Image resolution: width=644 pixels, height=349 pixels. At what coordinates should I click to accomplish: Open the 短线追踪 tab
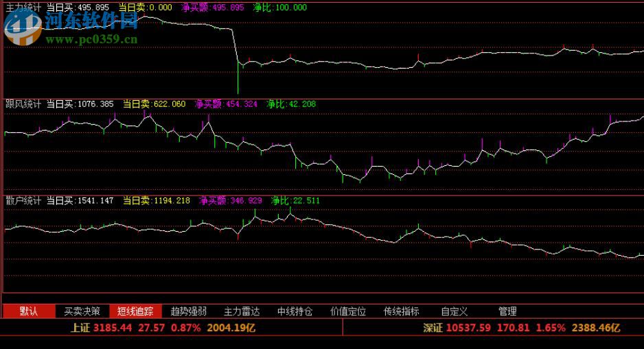(135, 311)
